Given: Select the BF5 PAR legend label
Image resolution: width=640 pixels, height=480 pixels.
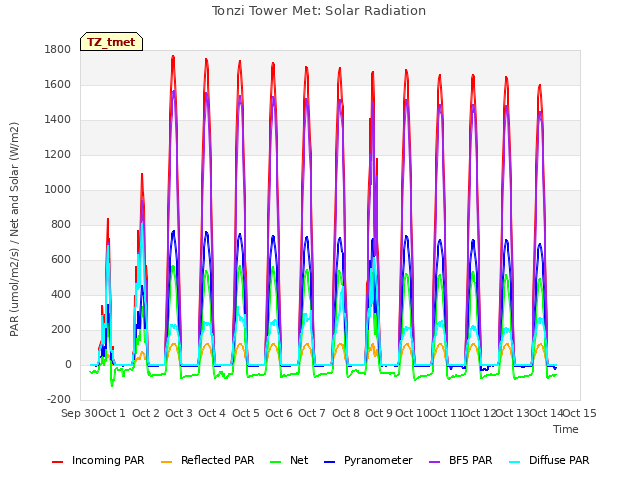Looking at the screenshot, I should click(471, 460).
